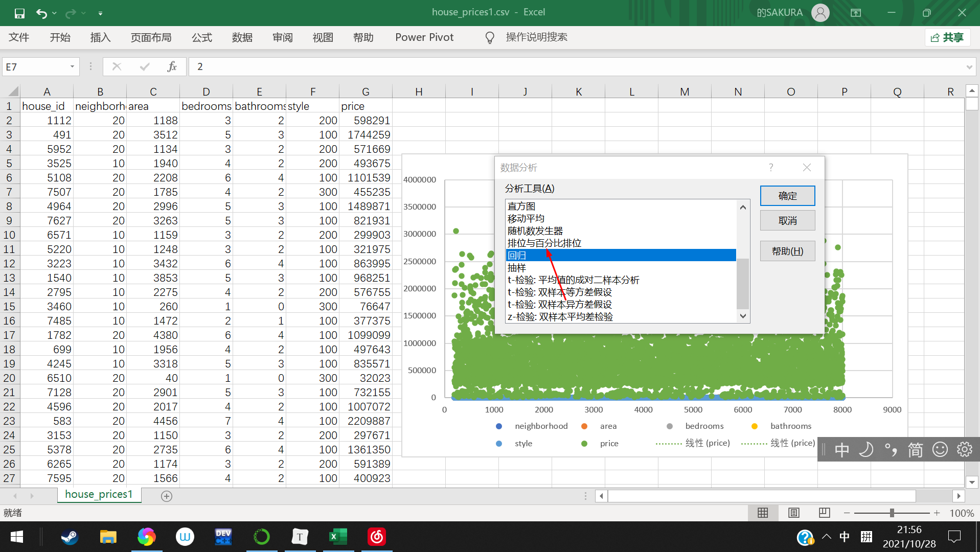Click the Undo arrow icon
The width and height of the screenshot is (980, 552).
tap(41, 13)
